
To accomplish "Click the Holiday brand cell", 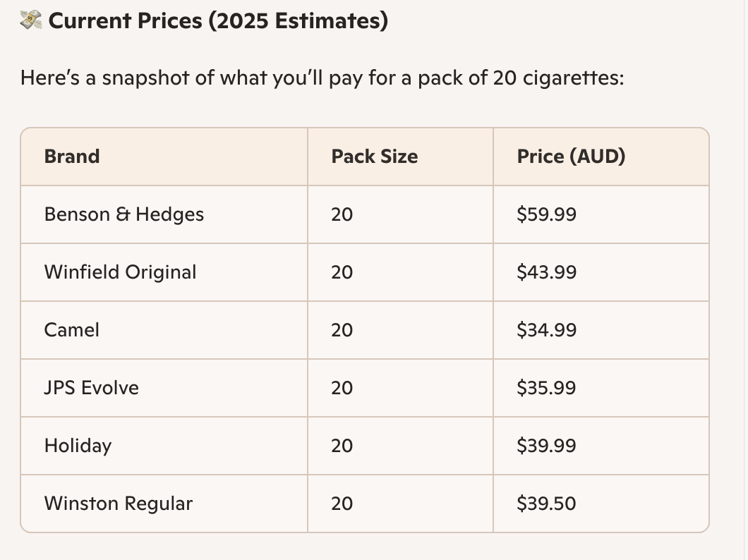I will click(x=78, y=445).
